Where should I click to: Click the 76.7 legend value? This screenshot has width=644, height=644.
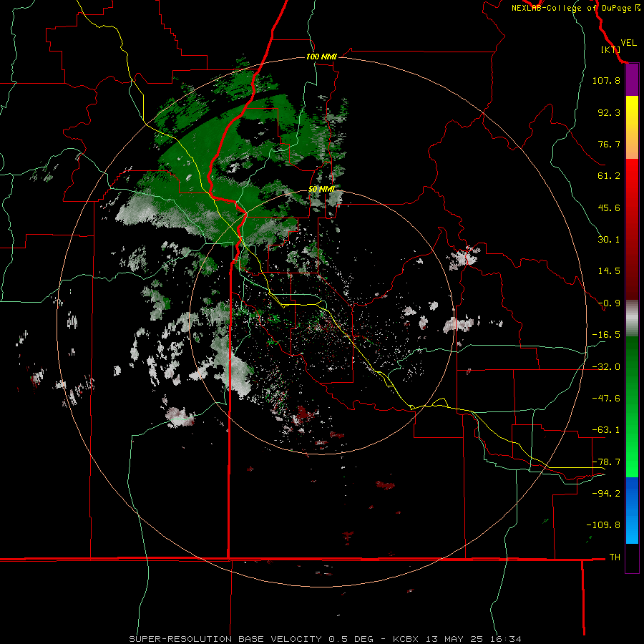coord(609,144)
